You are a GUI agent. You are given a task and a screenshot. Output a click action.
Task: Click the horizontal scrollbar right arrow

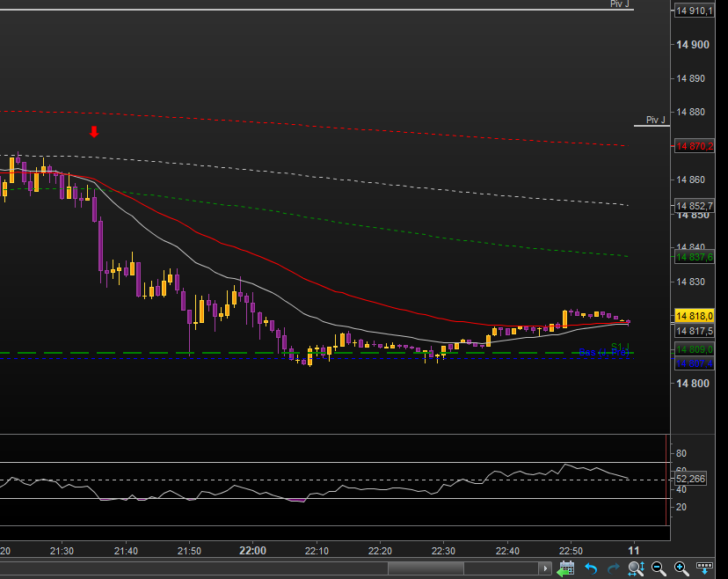pos(545,568)
